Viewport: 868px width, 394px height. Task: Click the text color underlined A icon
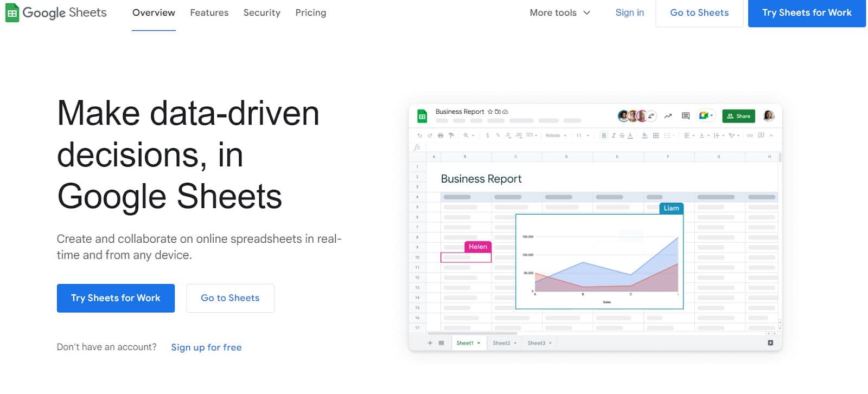coord(630,135)
